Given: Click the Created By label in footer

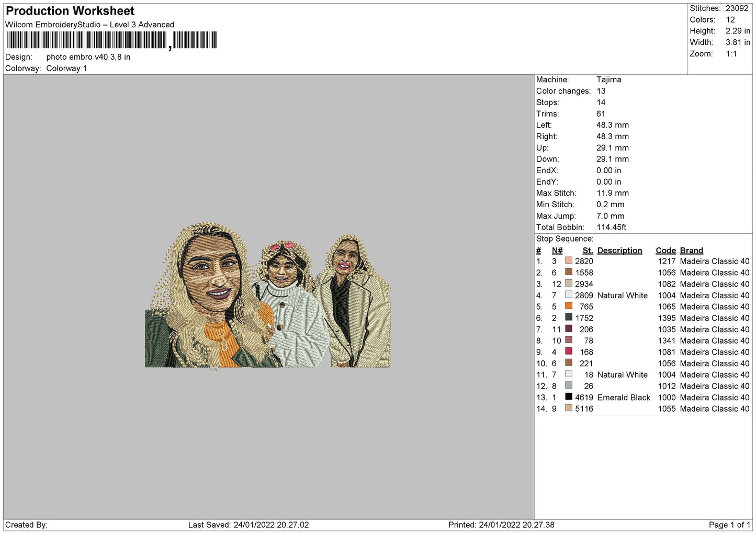Looking at the screenshot, I should click(x=26, y=525).
